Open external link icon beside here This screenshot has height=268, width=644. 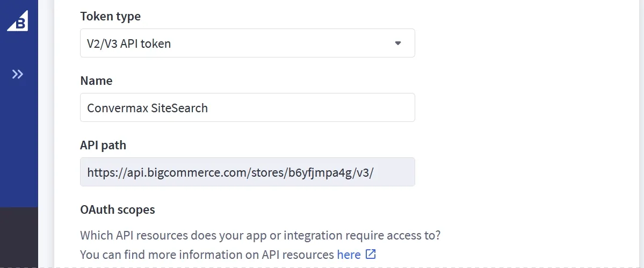371,254
